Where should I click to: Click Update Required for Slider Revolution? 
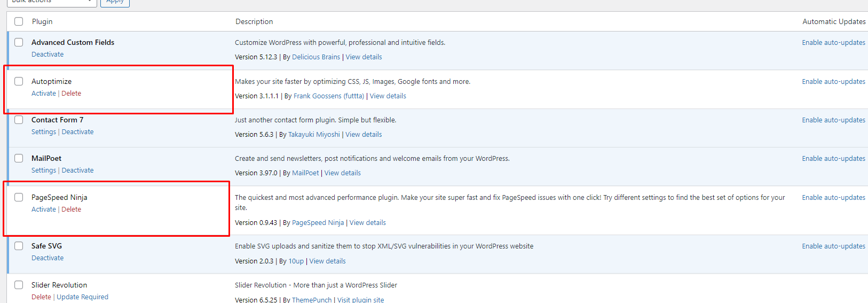(x=83, y=297)
